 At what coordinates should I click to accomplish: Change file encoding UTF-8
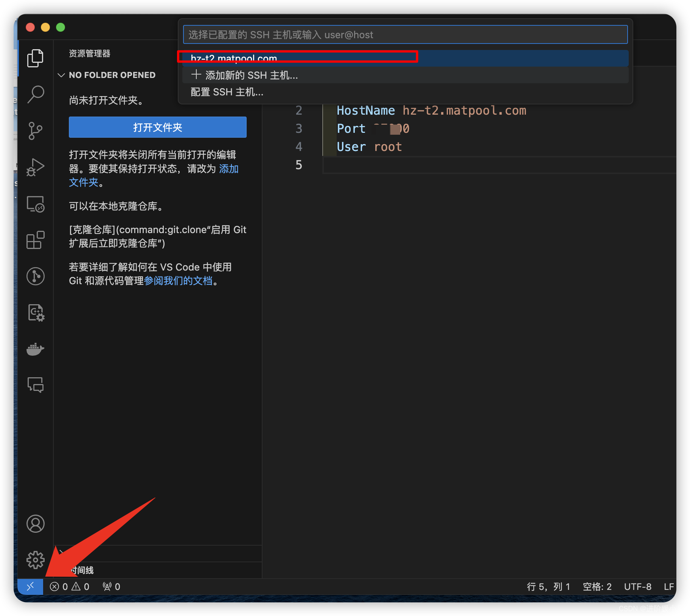pos(638,586)
